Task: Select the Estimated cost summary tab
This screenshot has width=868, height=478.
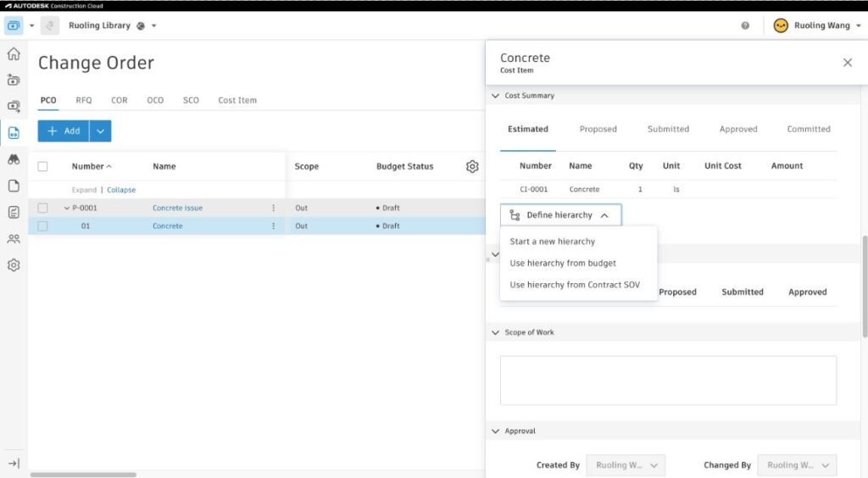Action: [x=528, y=129]
